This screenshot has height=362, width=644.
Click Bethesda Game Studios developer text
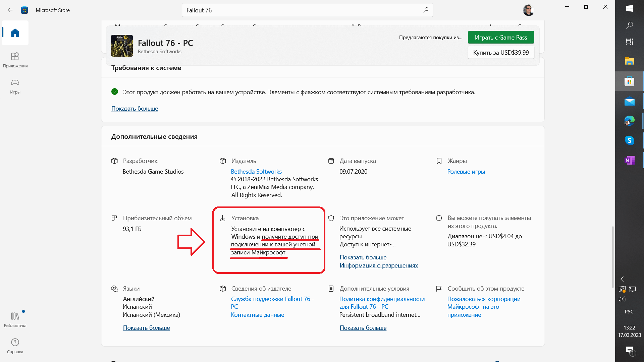[x=153, y=171]
